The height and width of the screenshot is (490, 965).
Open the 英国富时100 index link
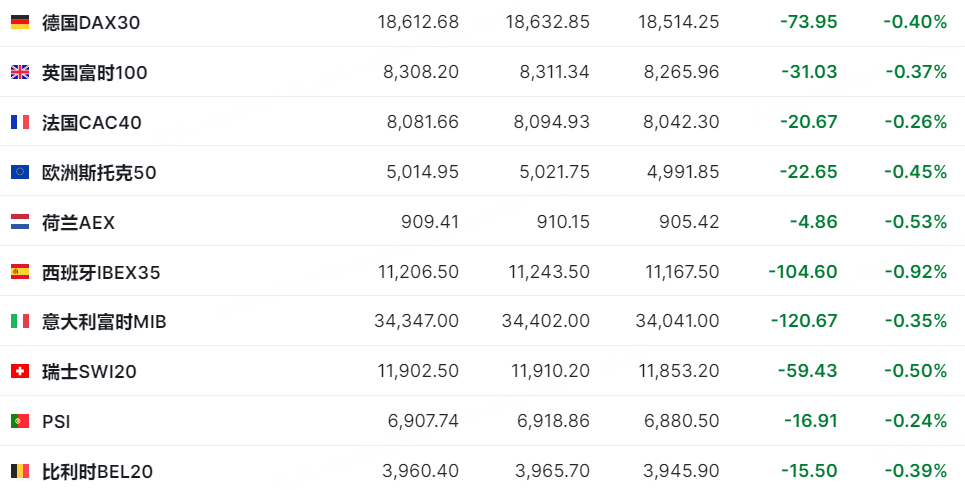point(95,72)
